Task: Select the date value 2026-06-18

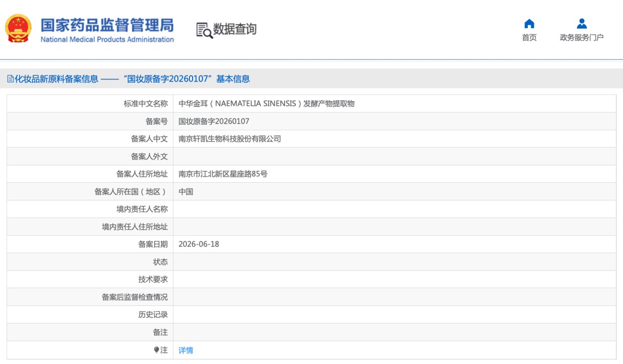Action: [199, 245]
